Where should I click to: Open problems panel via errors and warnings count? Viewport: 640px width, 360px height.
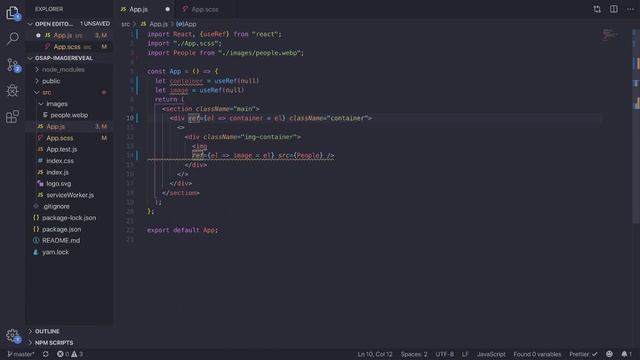coord(70,354)
